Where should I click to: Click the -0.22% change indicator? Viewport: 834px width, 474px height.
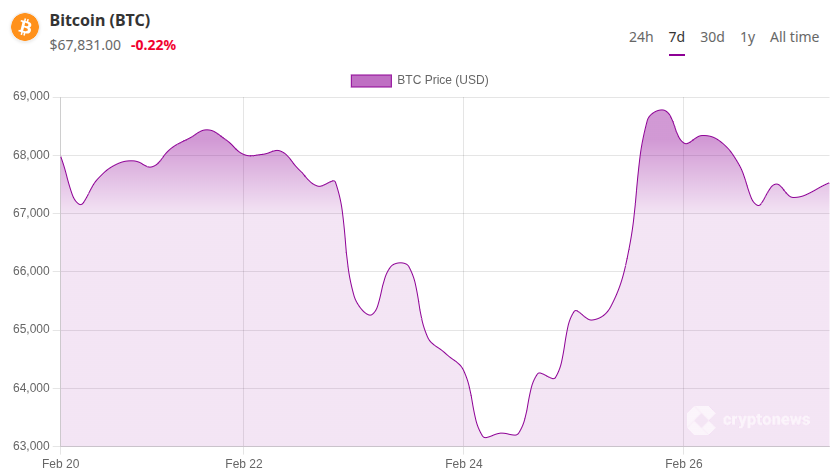(x=153, y=45)
